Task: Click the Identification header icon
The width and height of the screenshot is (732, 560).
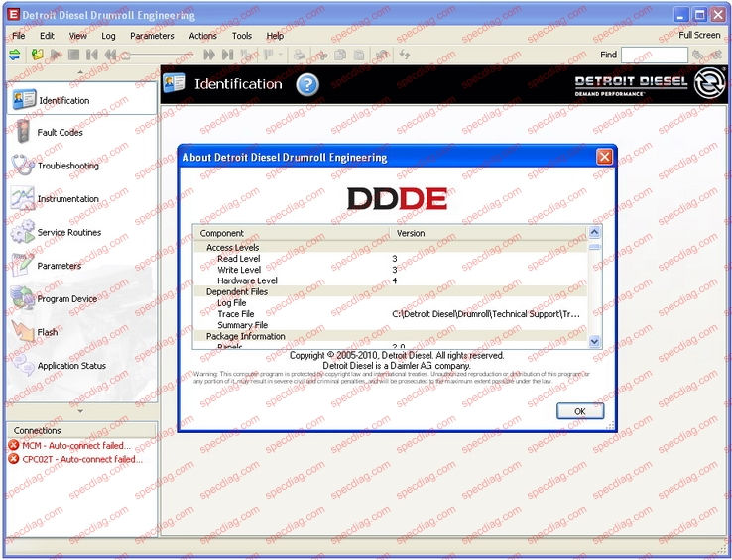Action: click(x=175, y=83)
